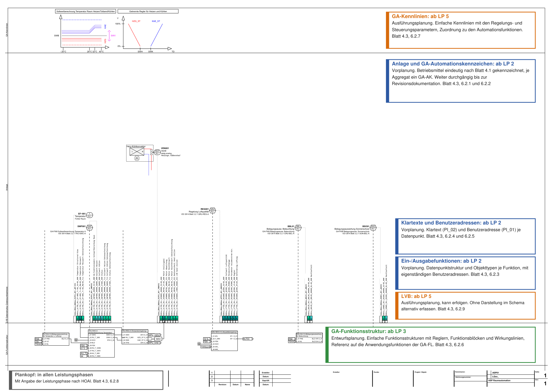Select the RLT03 output tag
The width and height of the screenshot is (554, 392).
pos(248,339)
